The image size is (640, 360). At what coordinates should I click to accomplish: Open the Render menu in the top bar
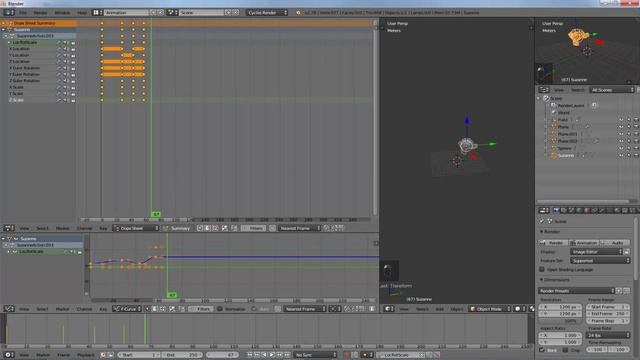click(x=40, y=13)
